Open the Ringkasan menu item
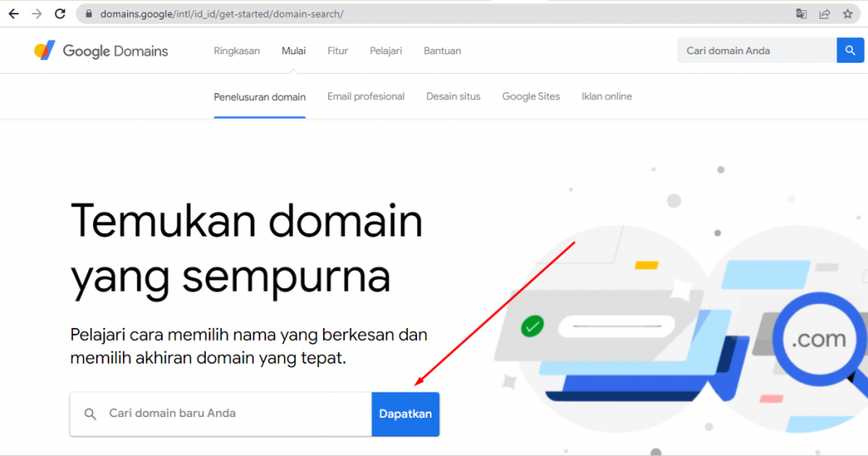This screenshot has height=456, width=868. [x=236, y=51]
